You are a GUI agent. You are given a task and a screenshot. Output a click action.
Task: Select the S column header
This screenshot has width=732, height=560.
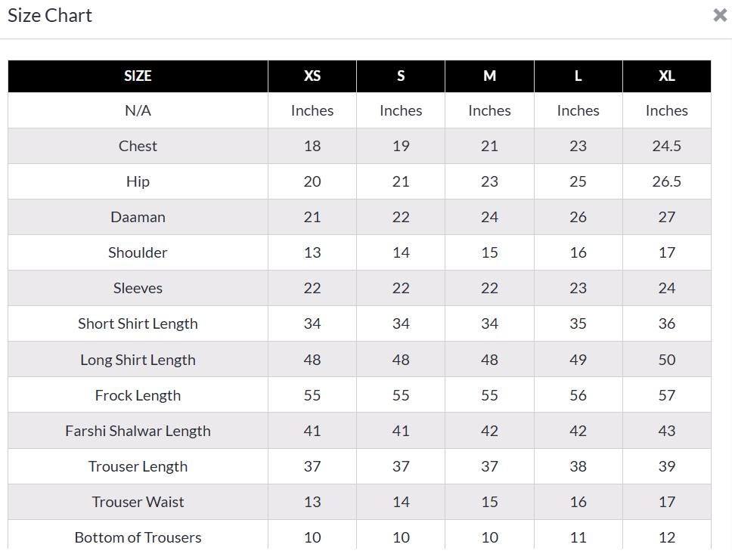pos(401,76)
